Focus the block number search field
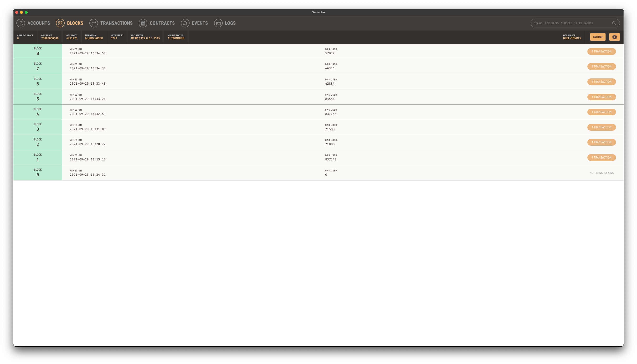This screenshot has height=364, width=637. [x=570, y=23]
